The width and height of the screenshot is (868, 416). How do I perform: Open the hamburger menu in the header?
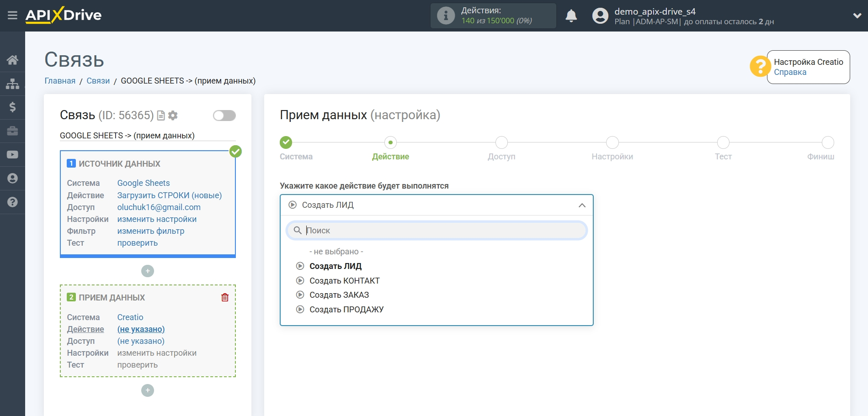click(12, 16)
